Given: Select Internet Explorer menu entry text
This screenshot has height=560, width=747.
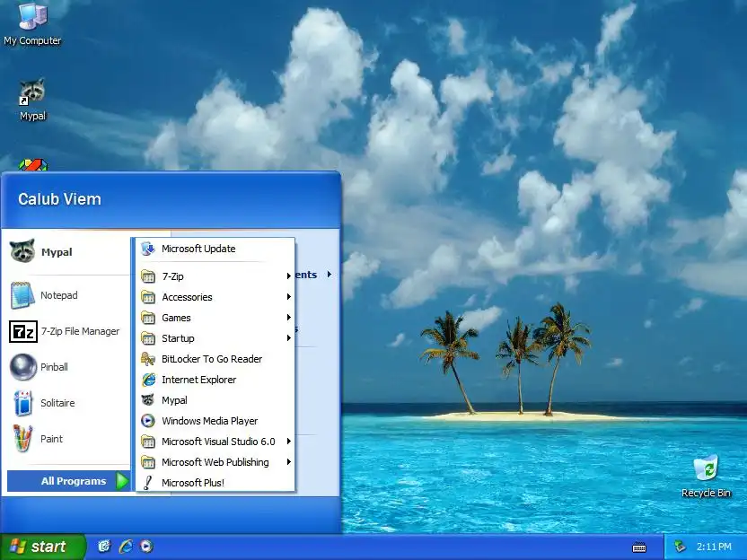Looking at the screenshot, I should pos(198,380).
